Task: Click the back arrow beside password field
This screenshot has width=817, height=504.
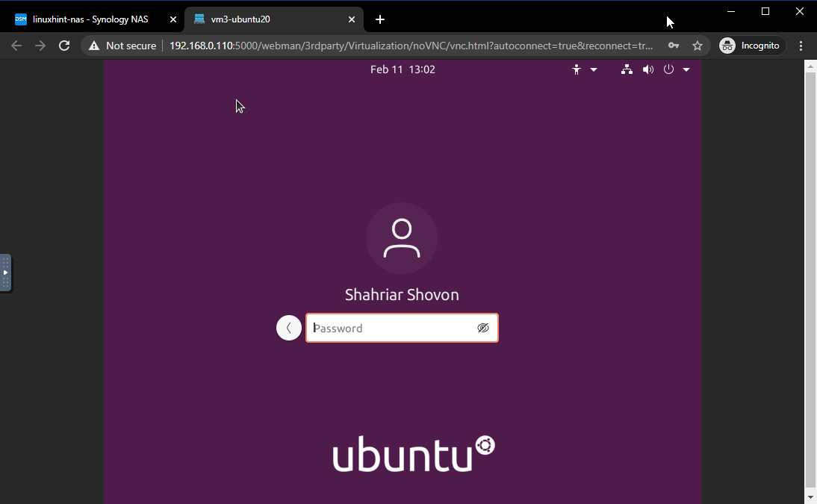Action: [x=289, y=328]
